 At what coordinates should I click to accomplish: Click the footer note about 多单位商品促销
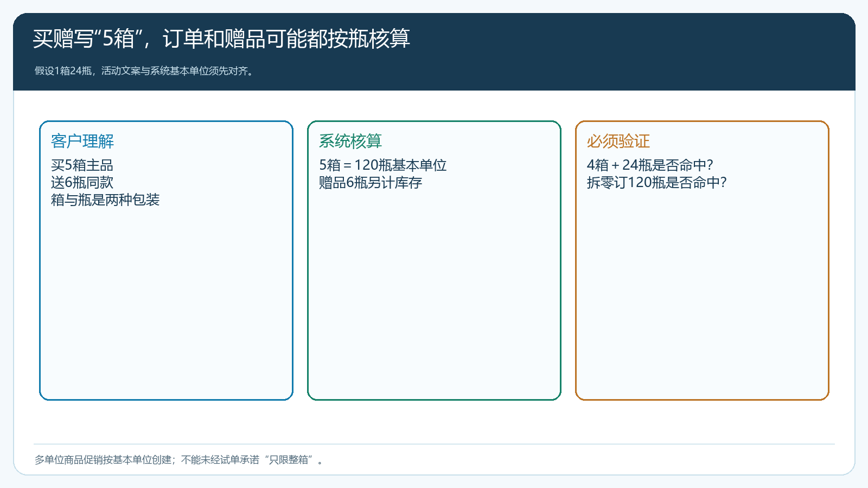179,460
